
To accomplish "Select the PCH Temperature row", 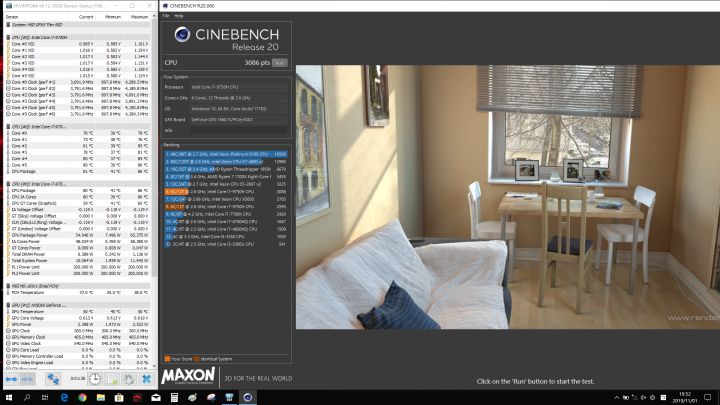I will [77, 292].
